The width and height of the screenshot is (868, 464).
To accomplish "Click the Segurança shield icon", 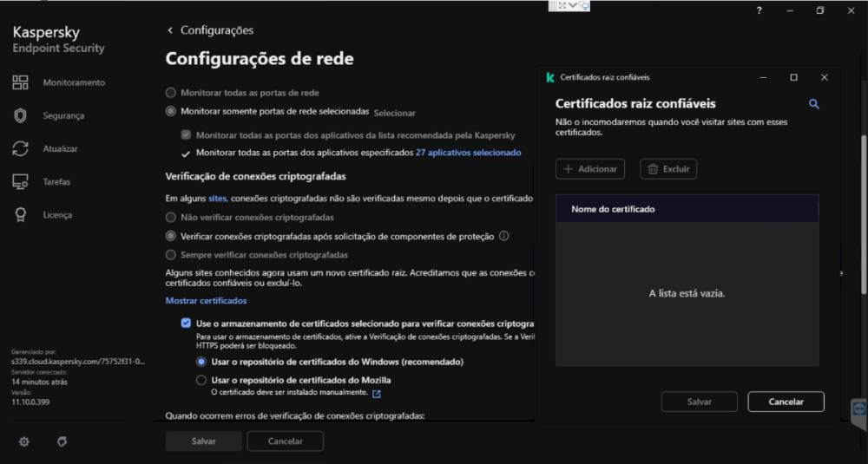I will click(x=21, y=115).
